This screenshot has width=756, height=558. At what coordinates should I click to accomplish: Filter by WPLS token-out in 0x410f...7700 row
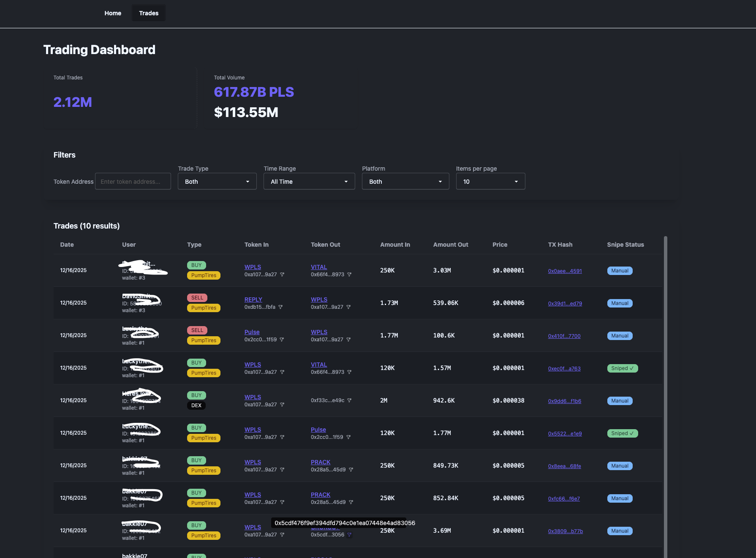click(348, 340)
